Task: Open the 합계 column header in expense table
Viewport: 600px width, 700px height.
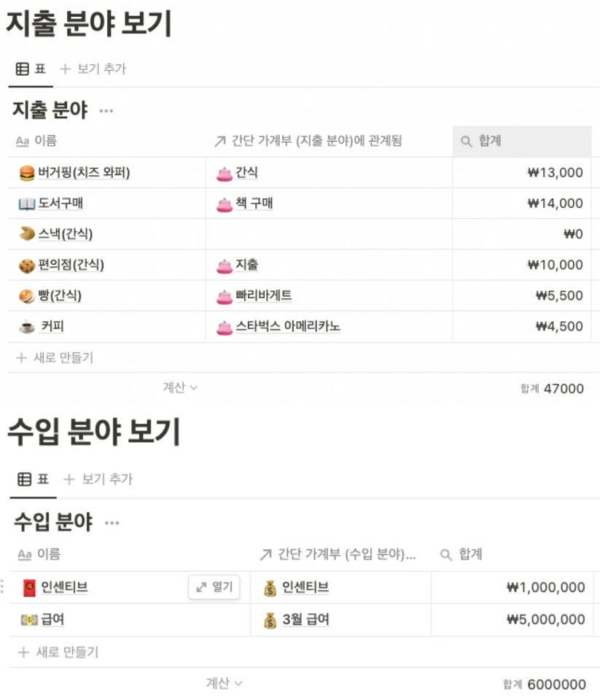Action: click(522, 141)
